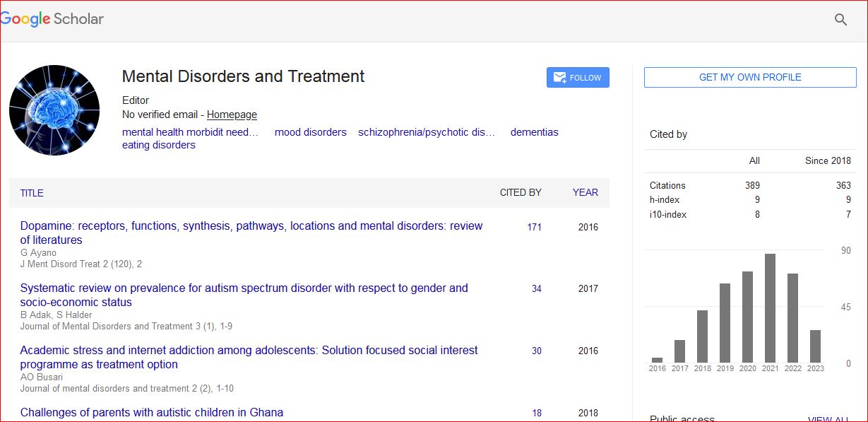This screenshot has width=868, height=422.
Task: Open the Homepage link
Action: point(232,115)
